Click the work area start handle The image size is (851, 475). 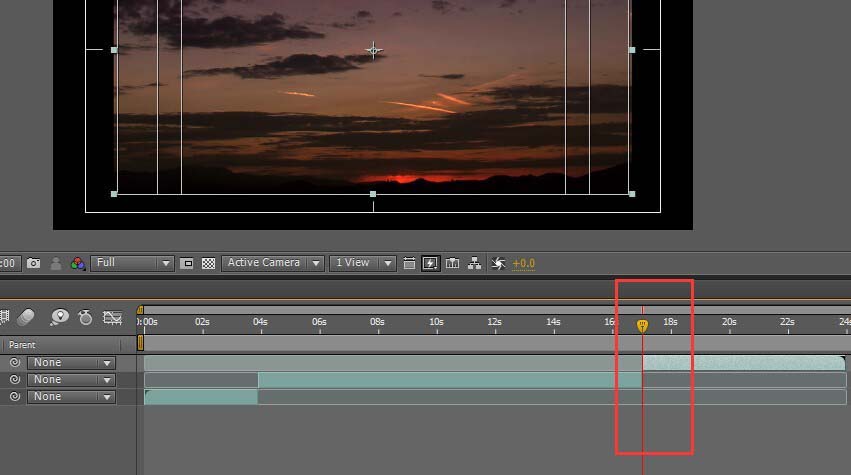click(x=141, y=343)
